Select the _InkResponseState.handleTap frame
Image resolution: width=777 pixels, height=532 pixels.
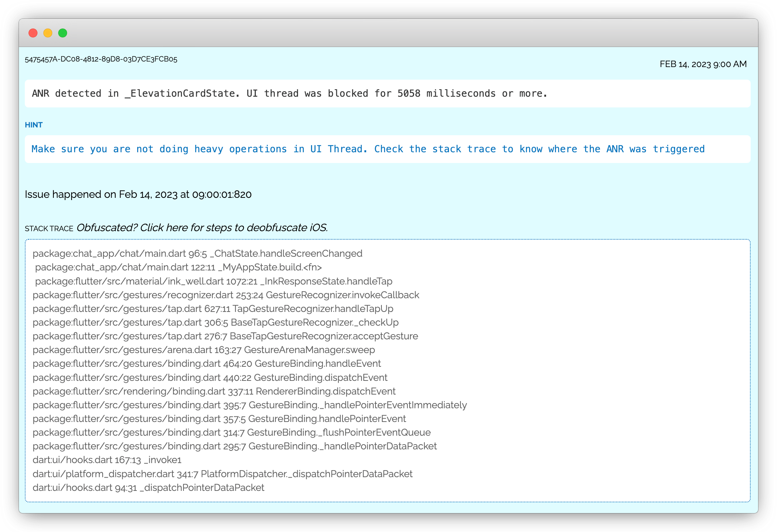click(x=214, y=281)
